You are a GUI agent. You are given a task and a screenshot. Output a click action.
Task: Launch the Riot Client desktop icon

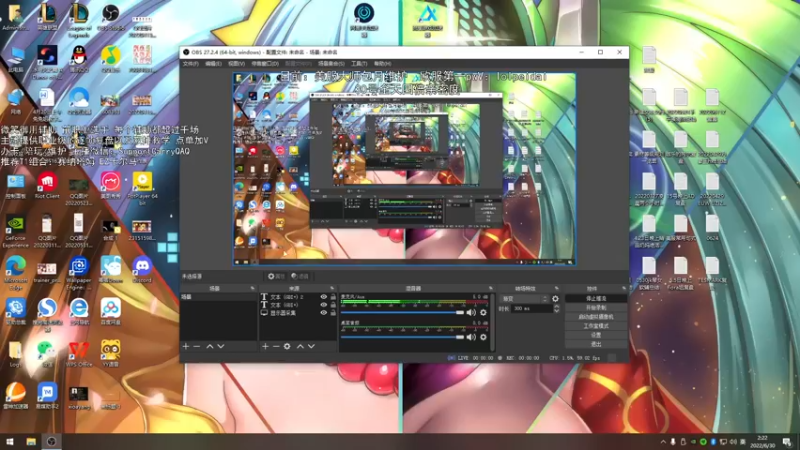click(47, 186)
